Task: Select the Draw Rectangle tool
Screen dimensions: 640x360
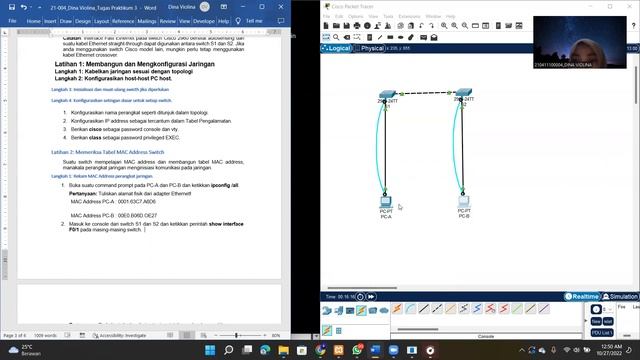Action: 390,38
